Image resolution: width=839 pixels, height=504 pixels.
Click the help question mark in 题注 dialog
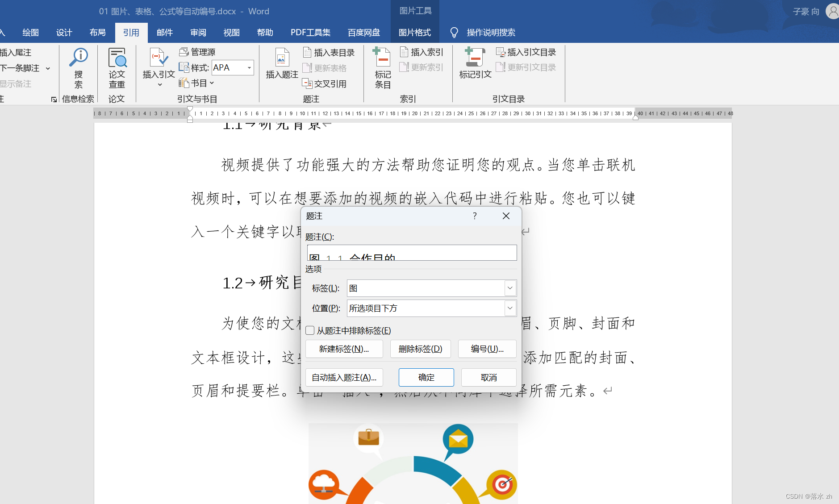(475, 216)
